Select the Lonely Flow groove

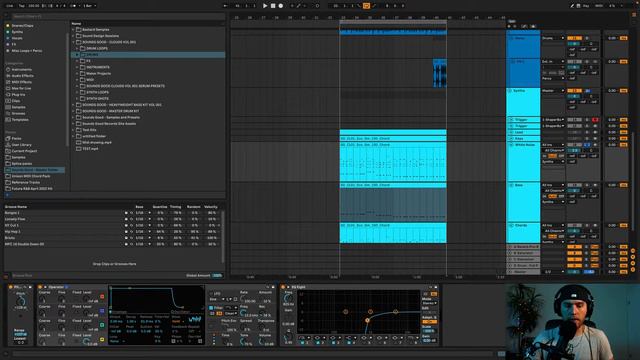coord(15,219)
